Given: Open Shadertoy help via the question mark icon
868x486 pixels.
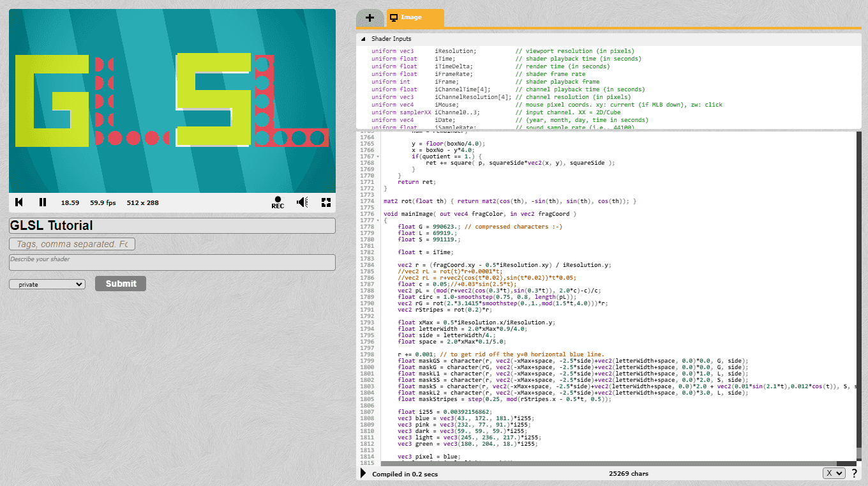Looking at the screenshot, I should tap(854, 473).
